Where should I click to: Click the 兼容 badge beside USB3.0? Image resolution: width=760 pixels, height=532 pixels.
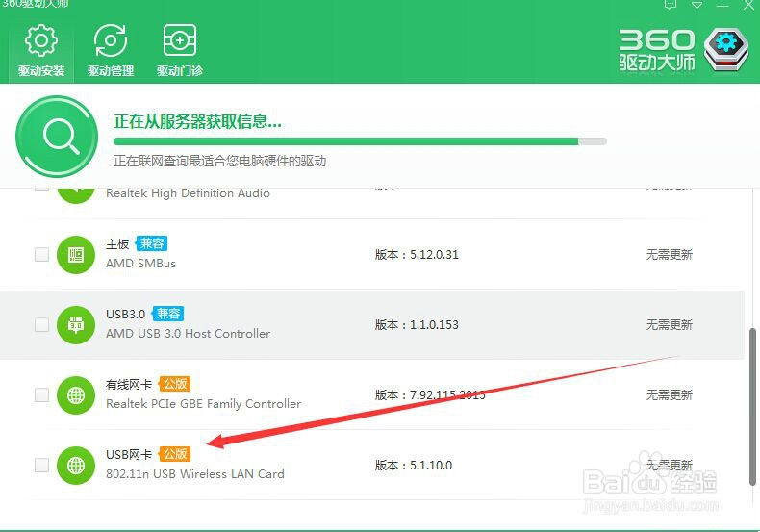pos(167,314)
